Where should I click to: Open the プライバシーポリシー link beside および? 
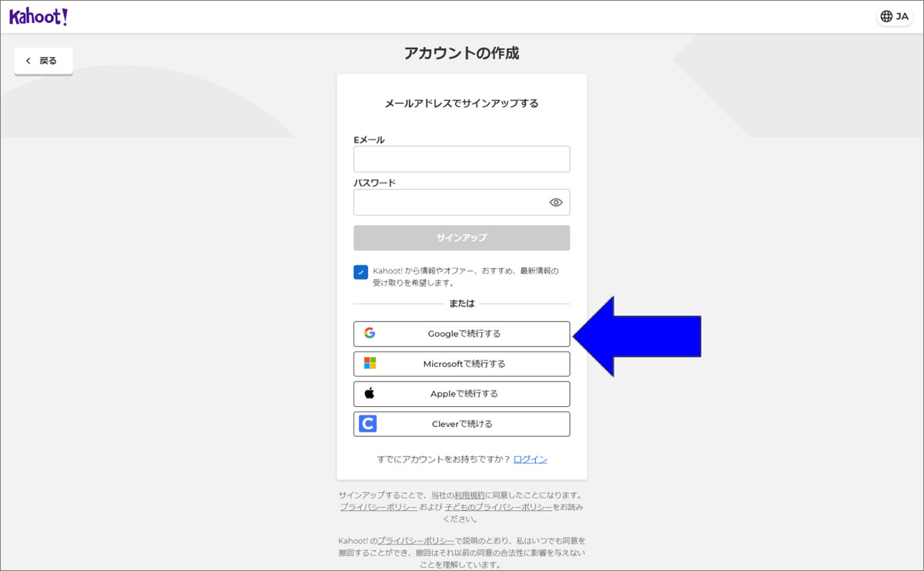click(379, 507)
